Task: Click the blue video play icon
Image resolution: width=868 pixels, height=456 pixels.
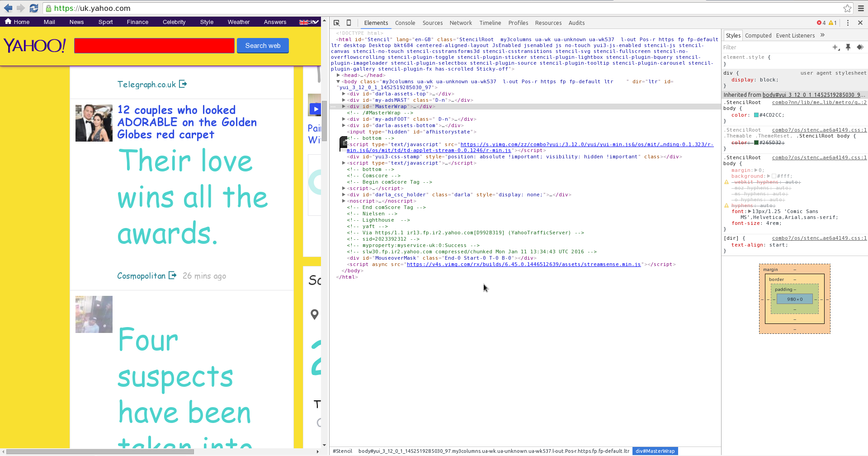Action: (315, 109)
